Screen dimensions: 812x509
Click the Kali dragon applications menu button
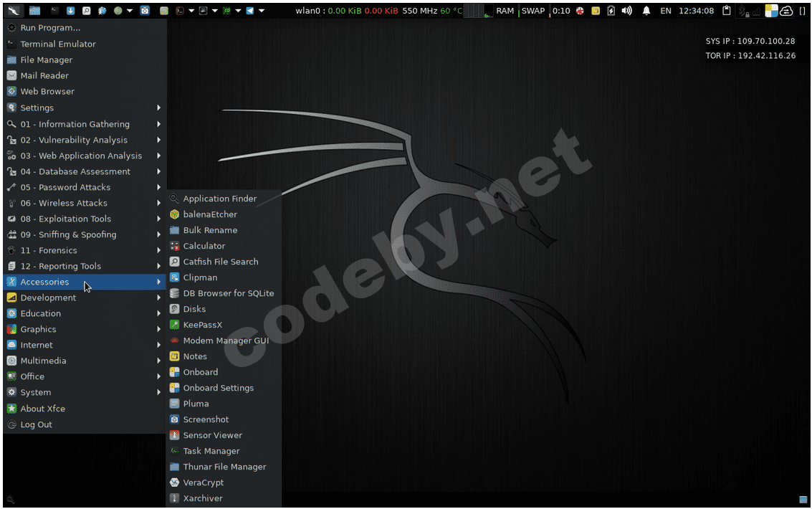14,11
